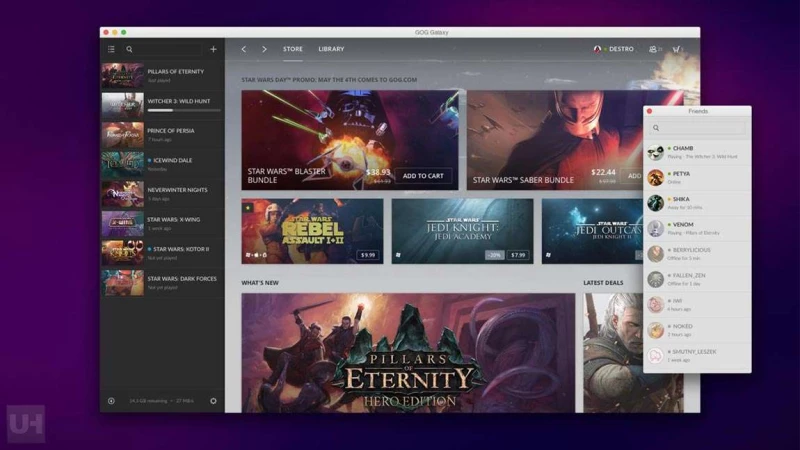800x450 pixels.
Task: Select friend SMUTNY_LESZEK in Friends list
Action: (697, 356)
